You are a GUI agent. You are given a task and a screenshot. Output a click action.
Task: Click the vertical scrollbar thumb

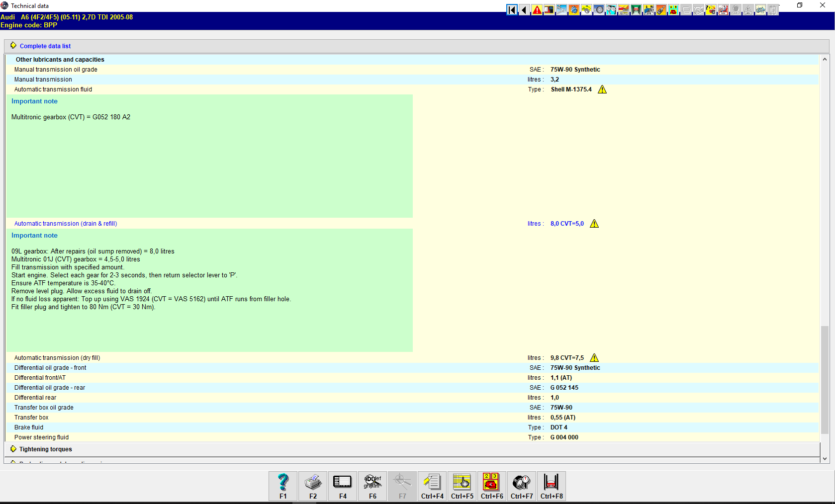tap(825, 380)
